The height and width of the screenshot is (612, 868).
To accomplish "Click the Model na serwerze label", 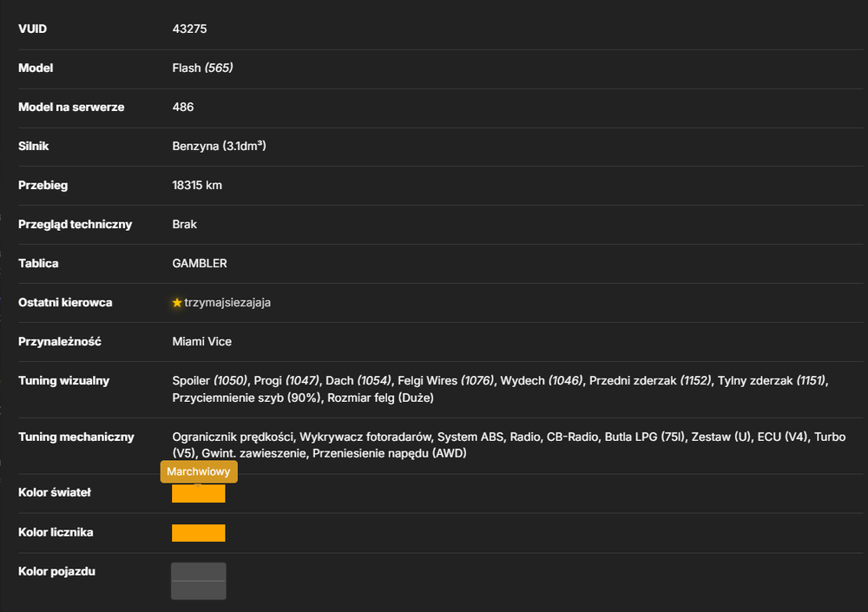I will pyautogui.click(x=71, y=107).
